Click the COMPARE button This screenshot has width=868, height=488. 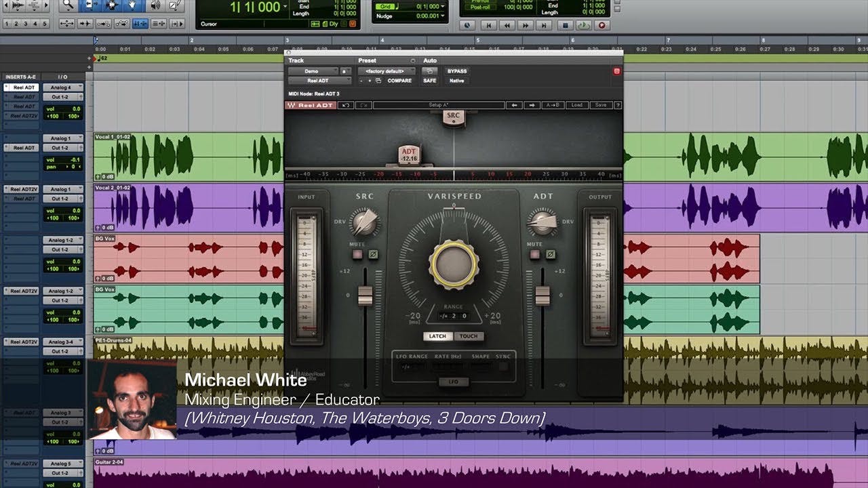(x=399, y=81)
